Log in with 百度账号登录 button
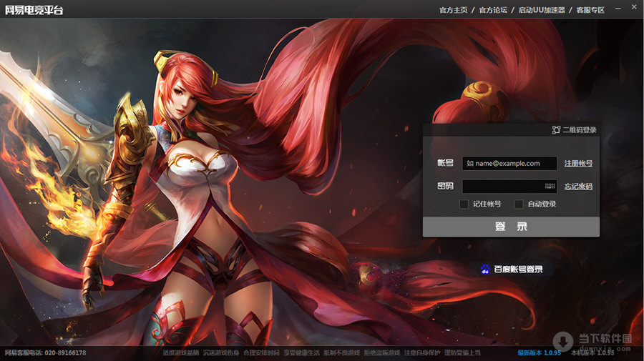This screenshot has width=644, height=361. [x=512, y=269]
